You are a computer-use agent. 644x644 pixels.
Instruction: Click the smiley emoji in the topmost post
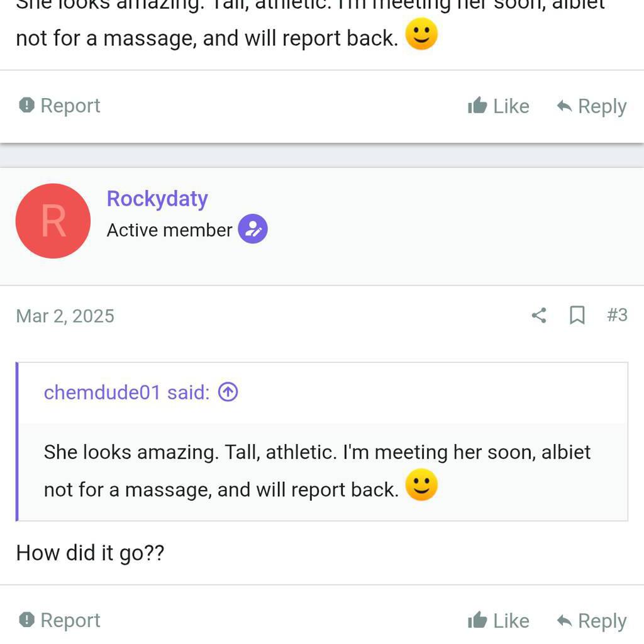point(421,35)
